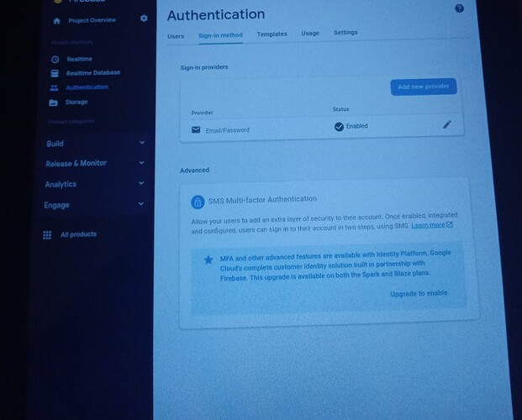Click Upgrade to enable button
Image resolution: width=522 pixels, height=420 pixels.
(x=419, y=293)
